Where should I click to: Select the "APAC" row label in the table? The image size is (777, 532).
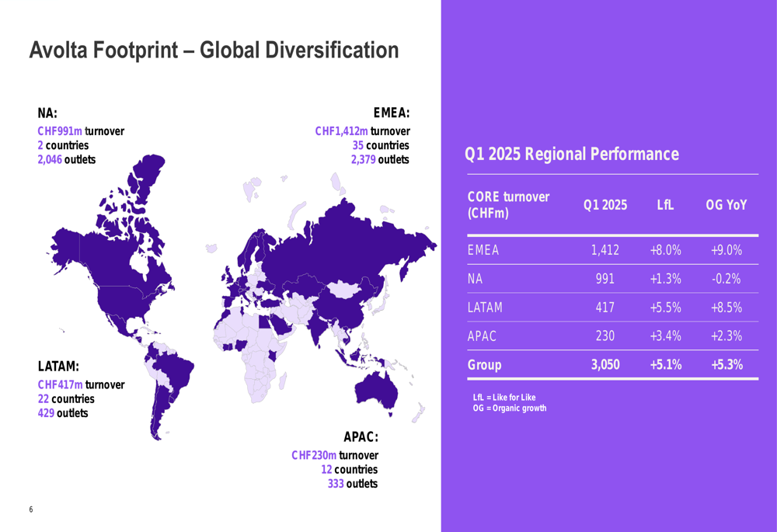click(482, 336)
